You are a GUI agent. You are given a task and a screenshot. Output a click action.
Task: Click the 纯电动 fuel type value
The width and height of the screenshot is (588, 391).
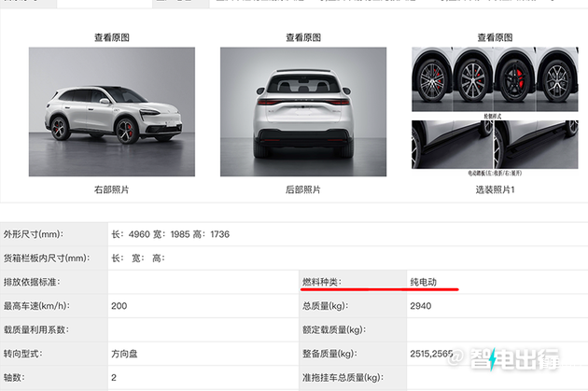point(424,282)
